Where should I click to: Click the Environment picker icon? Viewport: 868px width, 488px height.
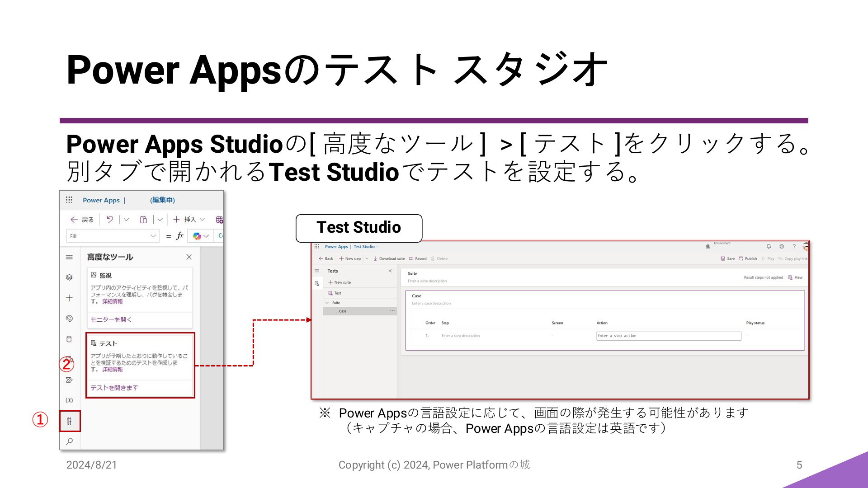point(708,247)
